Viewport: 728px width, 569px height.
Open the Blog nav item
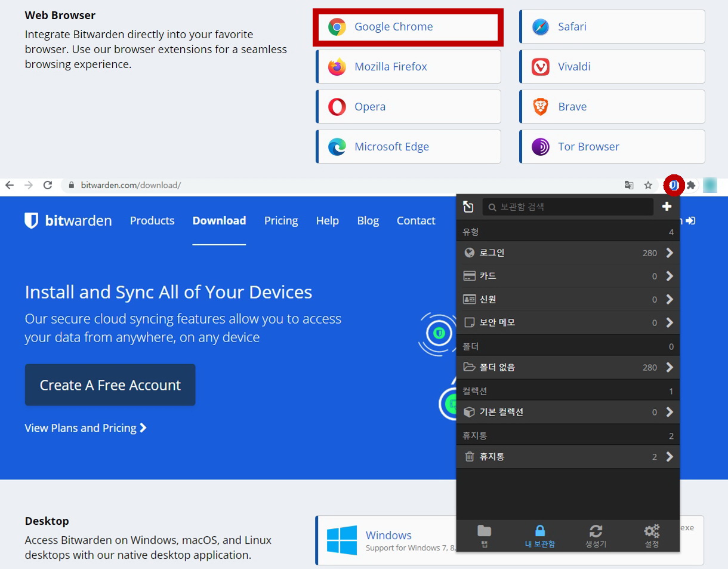click(368, 220)
